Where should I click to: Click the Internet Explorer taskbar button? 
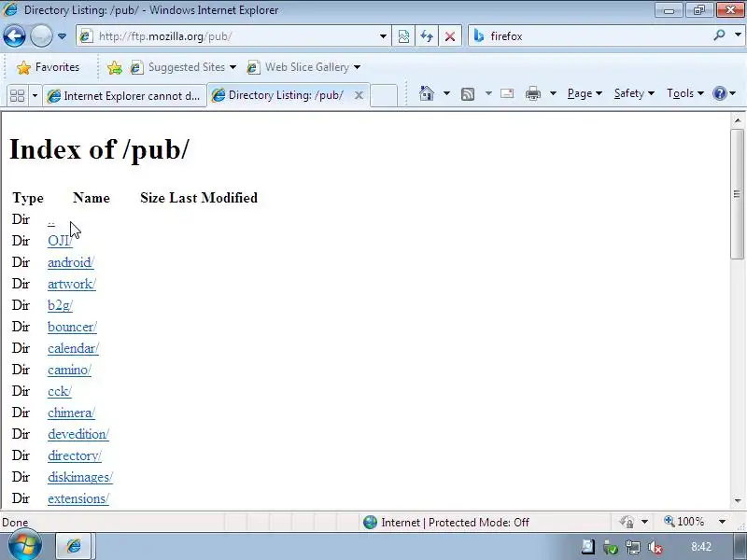[x=74, y=546]
